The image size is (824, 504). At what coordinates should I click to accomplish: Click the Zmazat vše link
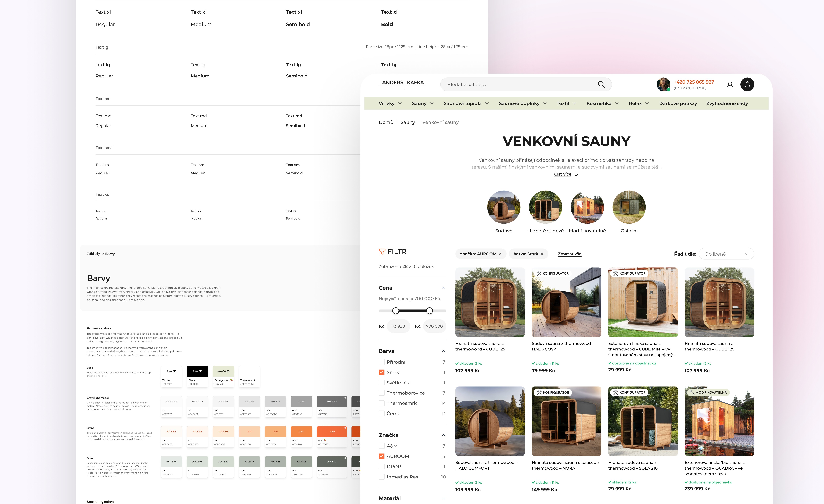click(x=569, y=254)
